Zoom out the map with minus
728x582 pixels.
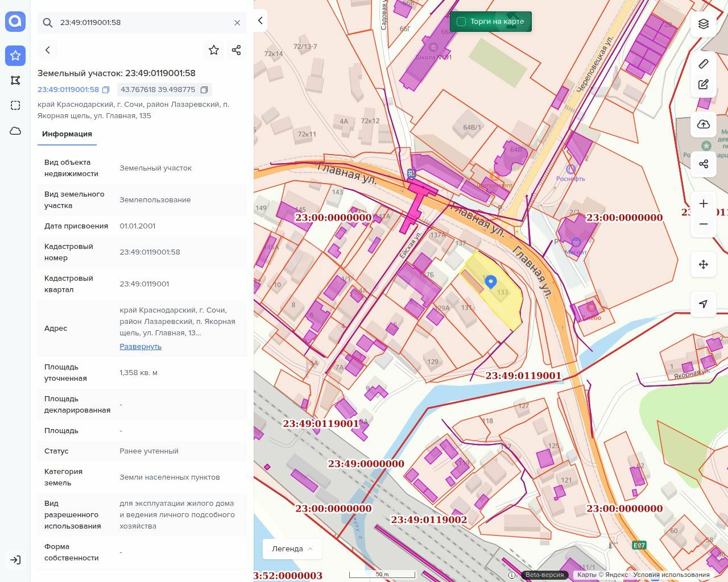pos(704,224)
